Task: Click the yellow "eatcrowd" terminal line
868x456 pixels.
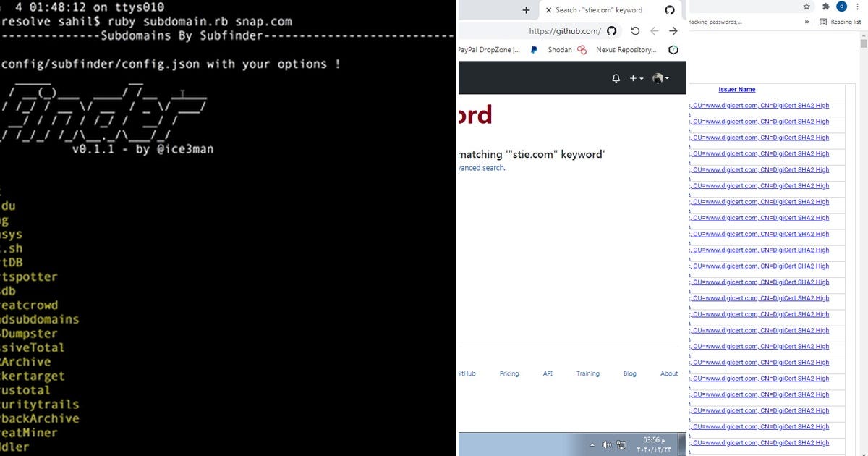Action: coord(29,305)
